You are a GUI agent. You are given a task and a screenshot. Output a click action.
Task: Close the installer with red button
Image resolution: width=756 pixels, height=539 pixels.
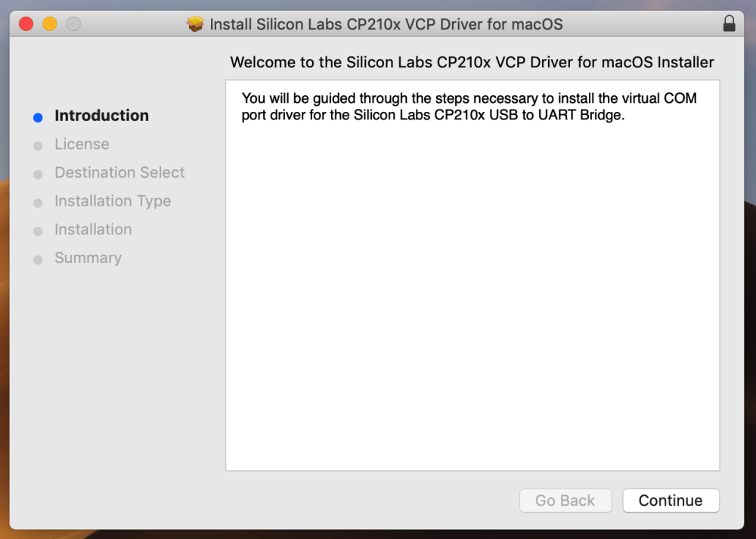click(26, 23)
